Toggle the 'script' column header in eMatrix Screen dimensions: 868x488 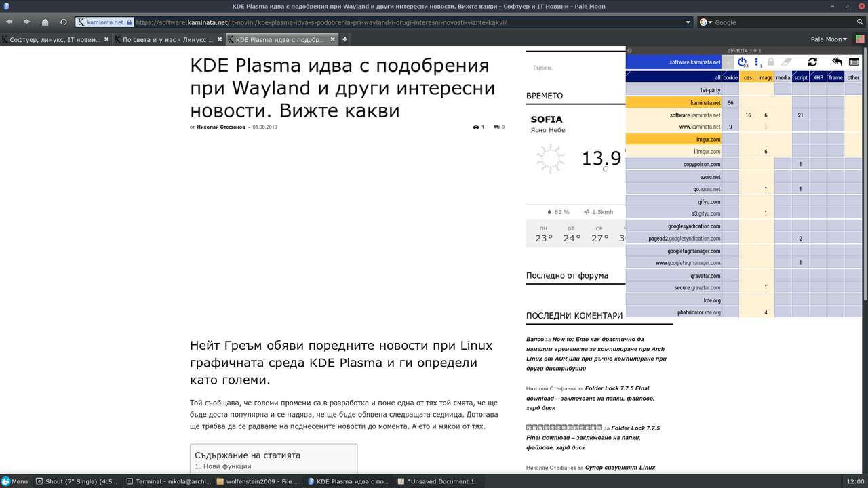(x=801, y=77)
